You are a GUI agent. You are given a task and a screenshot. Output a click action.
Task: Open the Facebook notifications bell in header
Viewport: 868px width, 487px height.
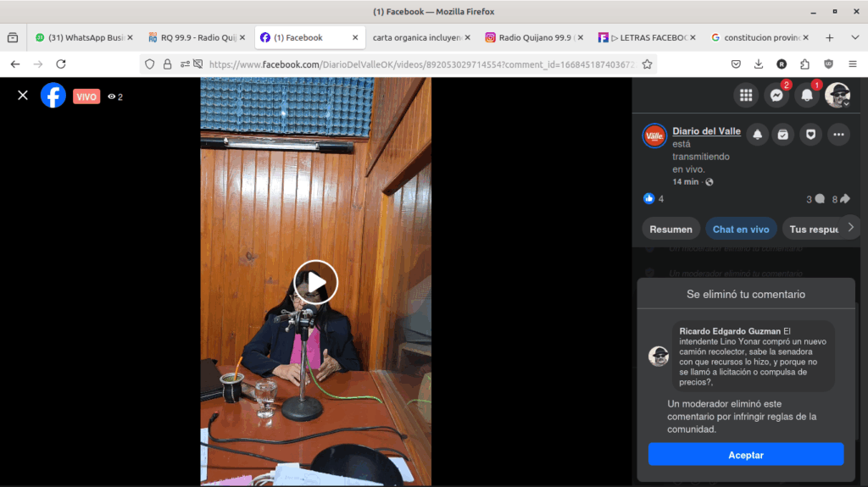click(x=807, y=96)
